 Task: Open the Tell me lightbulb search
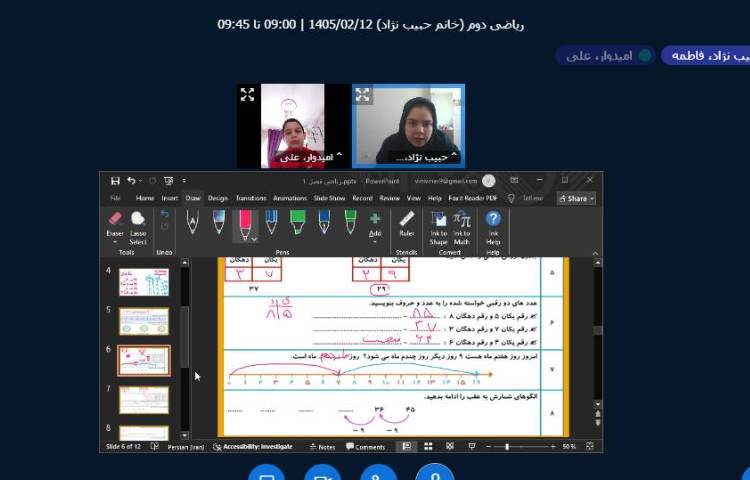point(511,198)
